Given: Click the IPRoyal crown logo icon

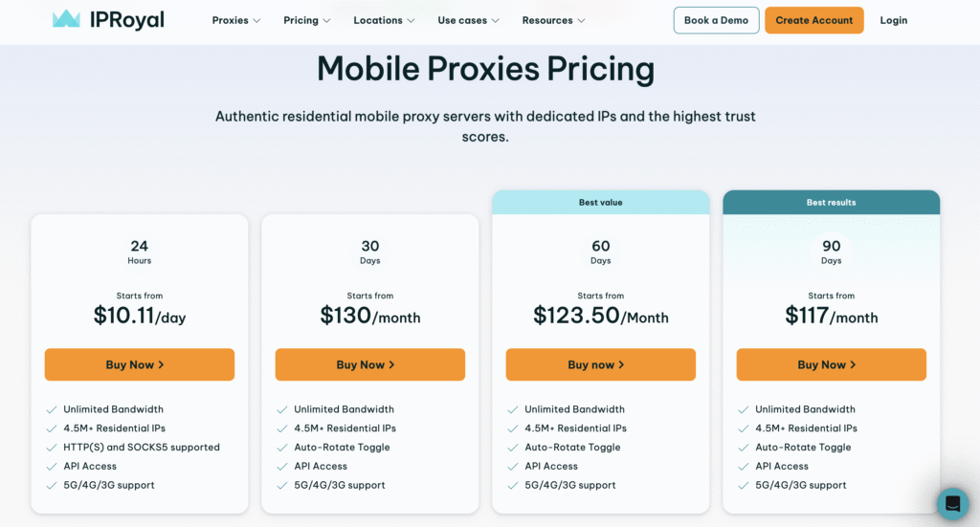Looking at the screenshot, I should [x=66, y=19].
